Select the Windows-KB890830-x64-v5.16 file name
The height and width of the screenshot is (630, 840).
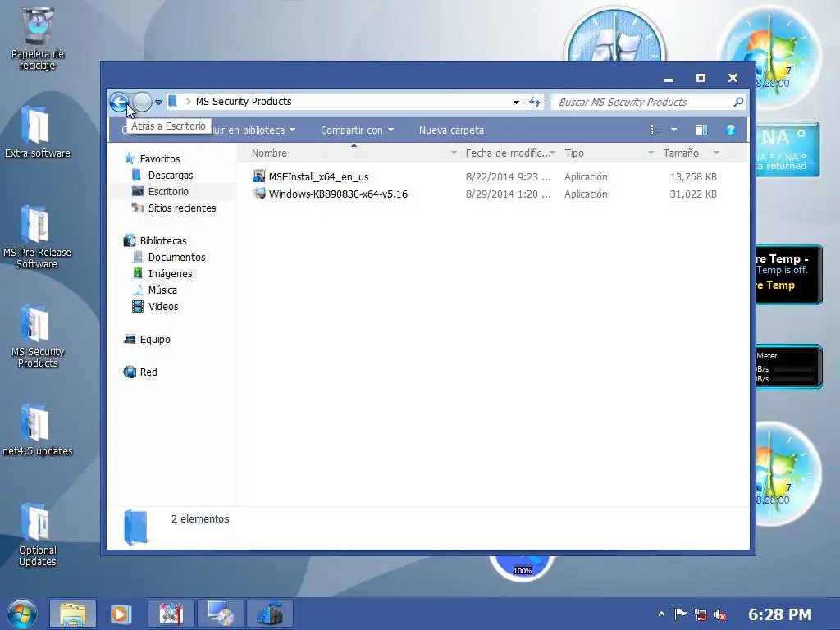tap(338, 194)
